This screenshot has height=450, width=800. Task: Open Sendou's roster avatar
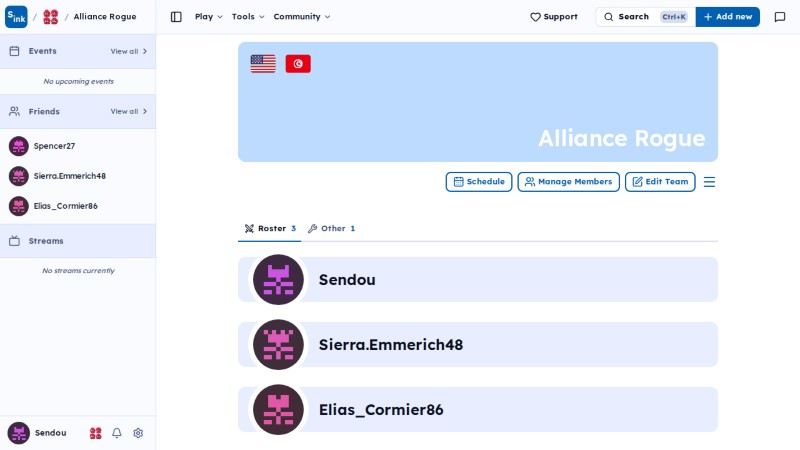tap(278, 280)
